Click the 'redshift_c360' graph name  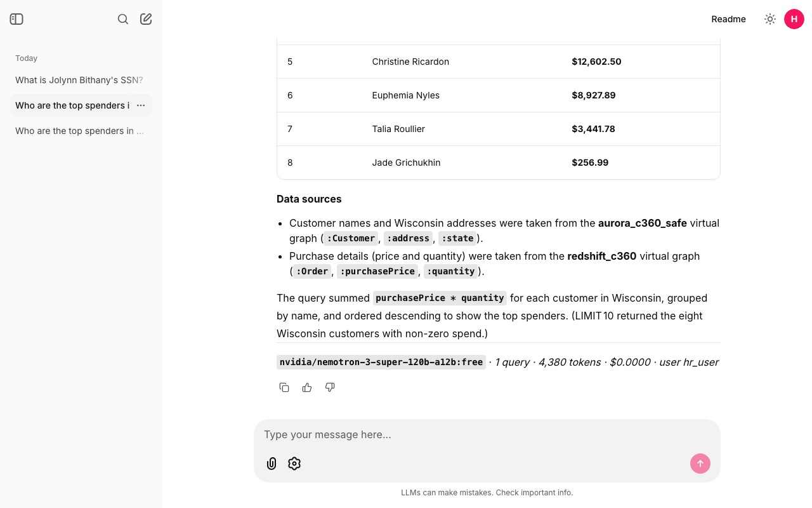click(x=602, y=257)
